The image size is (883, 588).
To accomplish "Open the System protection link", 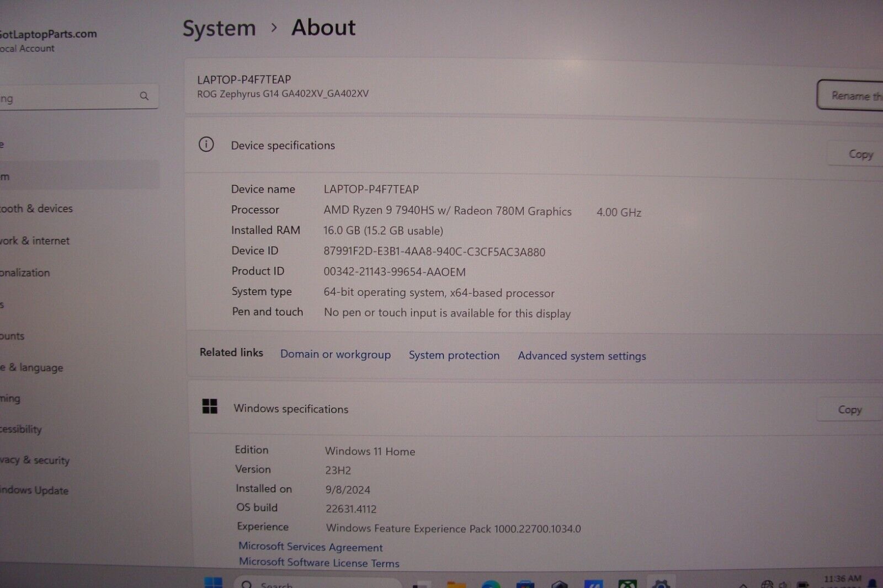I will (454, 355).
